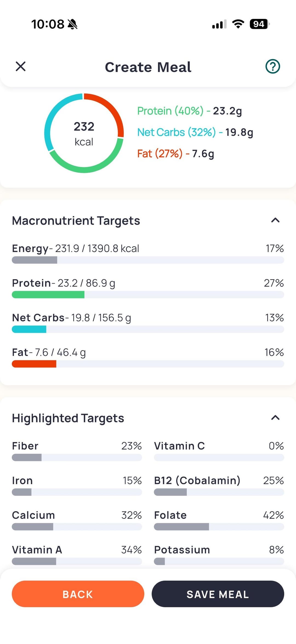
Task: Open the help question mark icon
Action: [x=272, y=66]
